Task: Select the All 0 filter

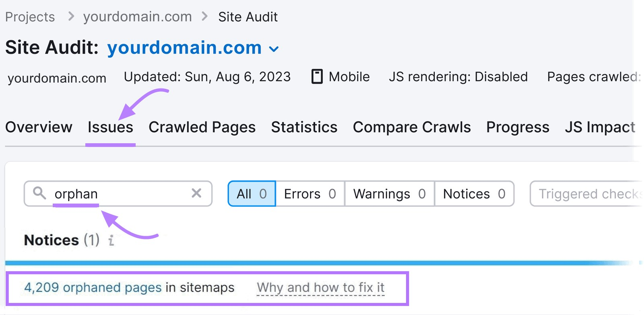Action: click(x=252, y=194)
